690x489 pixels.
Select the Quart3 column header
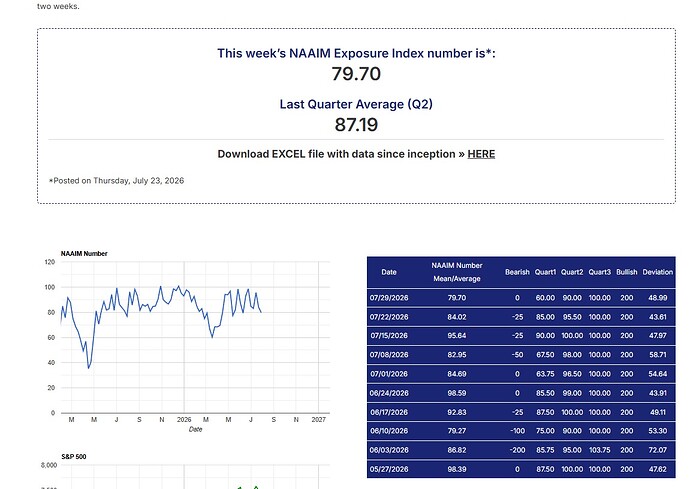click(599, 272)
